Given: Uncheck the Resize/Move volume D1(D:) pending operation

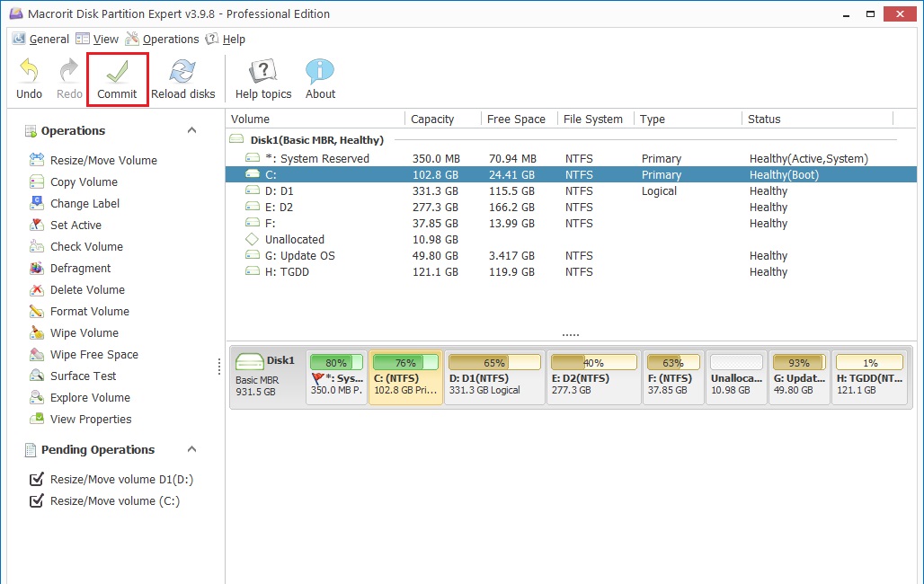Looking at the screenshot, I should (36, 479).
